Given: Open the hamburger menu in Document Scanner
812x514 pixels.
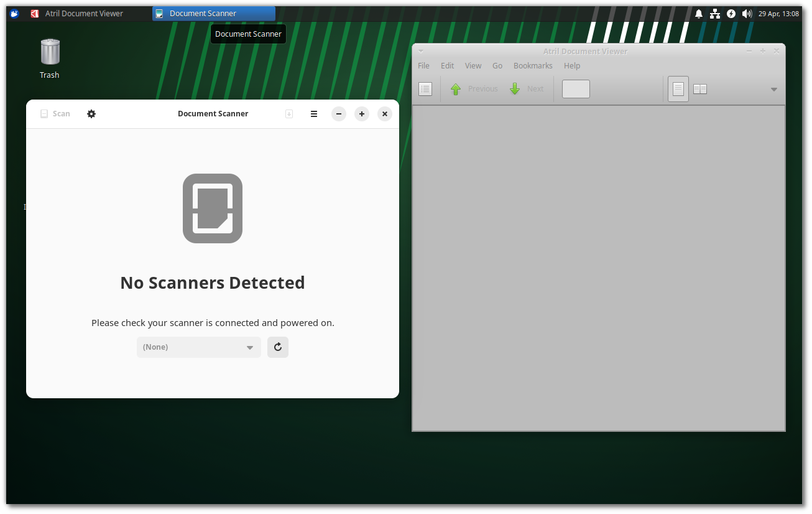Looking at the screenshot, I should click(314, 114).
